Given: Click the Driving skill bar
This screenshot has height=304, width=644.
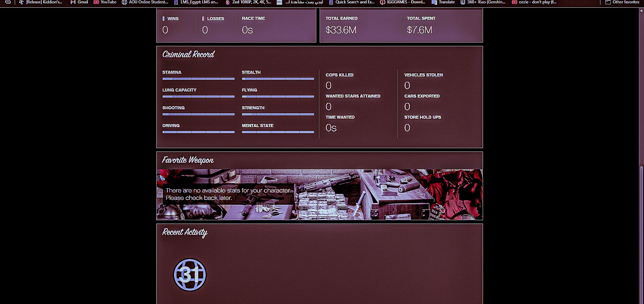Looking at the screenshot, I should tap(198, 132).
